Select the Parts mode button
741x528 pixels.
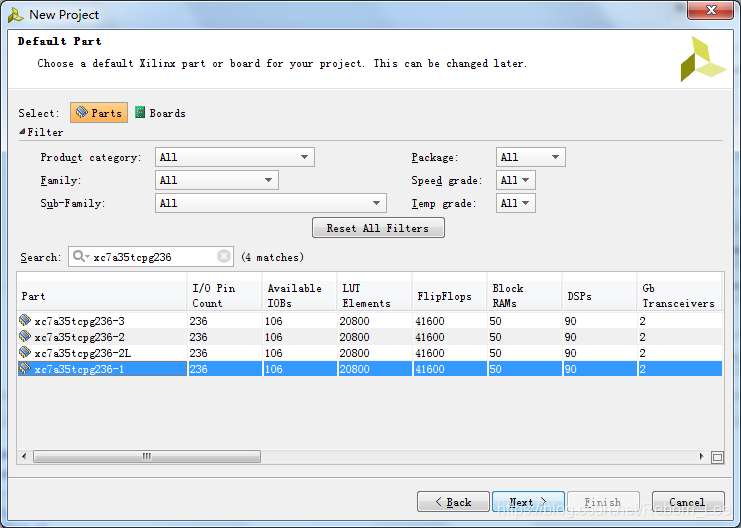(x=99, y=113)
